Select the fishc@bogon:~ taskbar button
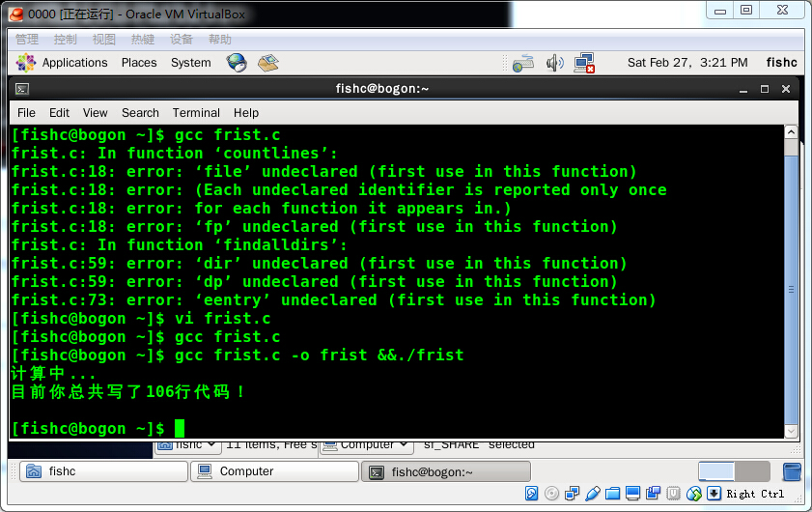The height and width of the screenshot is (512, 812). point(446,471)
